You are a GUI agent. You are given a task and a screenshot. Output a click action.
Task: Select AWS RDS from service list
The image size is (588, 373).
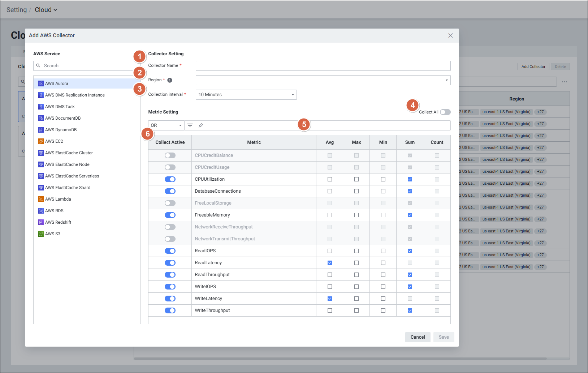click(x=54, y=211)
